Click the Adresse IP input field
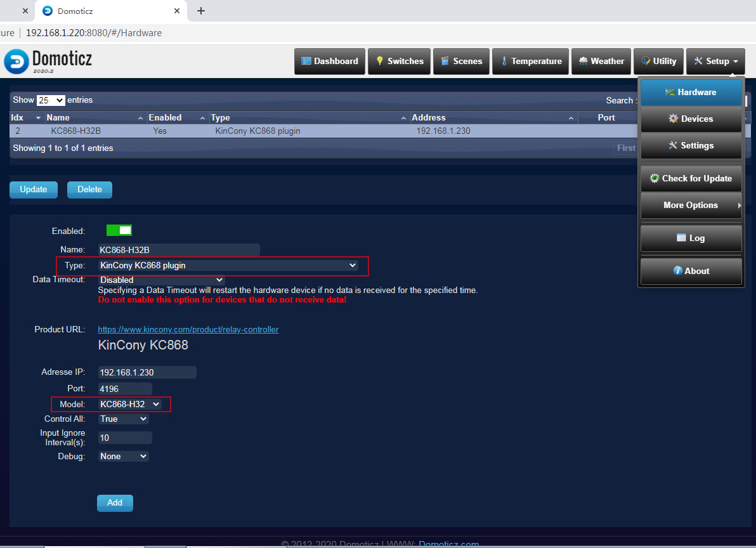This screenshot has height=548, width=756. tap(147, 372)
